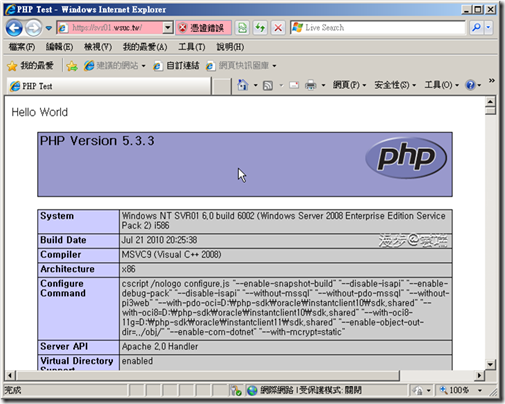505x404 pixels.
Task: Expand the Home button dropdown arrow
Action: coord(255,86)
